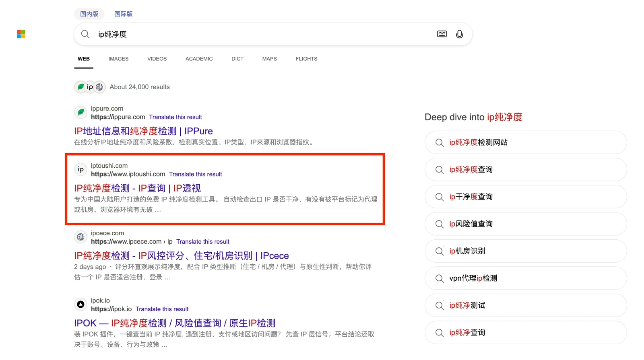Click the ippure.com site name text
Viewport: 644px width, 360px height.
click(107, 109)
